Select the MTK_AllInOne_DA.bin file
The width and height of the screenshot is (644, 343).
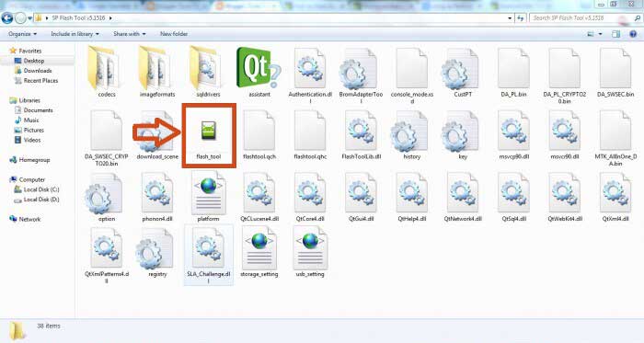(615, 138)
